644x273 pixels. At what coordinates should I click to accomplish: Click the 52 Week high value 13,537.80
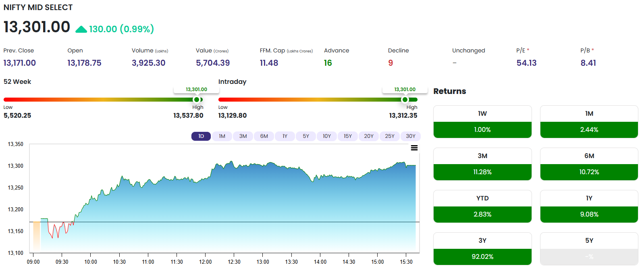click(x=188, y=115)
